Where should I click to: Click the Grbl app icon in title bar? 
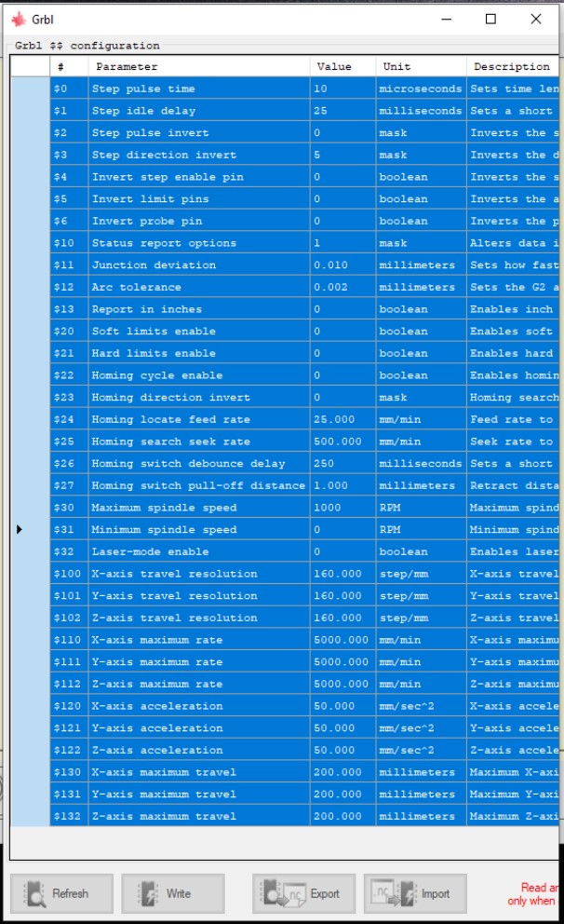click(x=19, y=20)
